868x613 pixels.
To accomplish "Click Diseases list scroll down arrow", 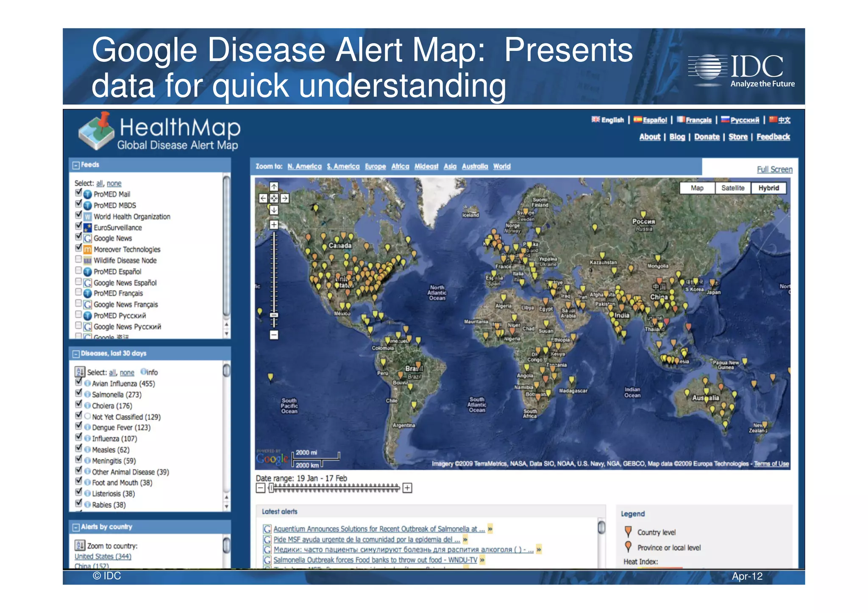I will (227, 507).
